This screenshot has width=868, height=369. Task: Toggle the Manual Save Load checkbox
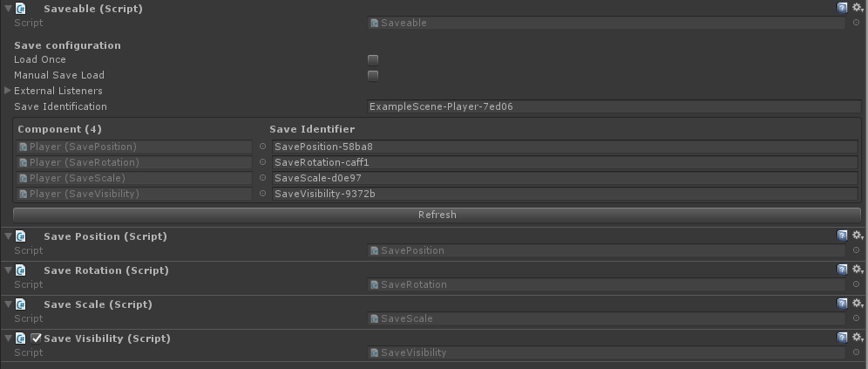(x=373, y=75)
